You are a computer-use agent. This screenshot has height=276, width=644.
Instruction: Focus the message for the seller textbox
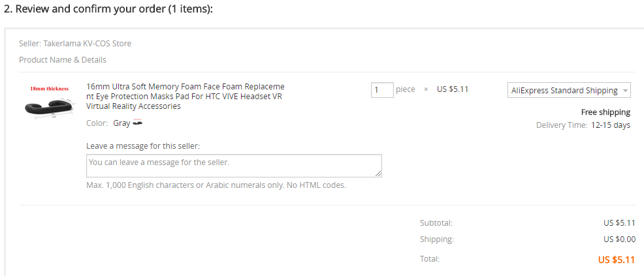(234, 166)
